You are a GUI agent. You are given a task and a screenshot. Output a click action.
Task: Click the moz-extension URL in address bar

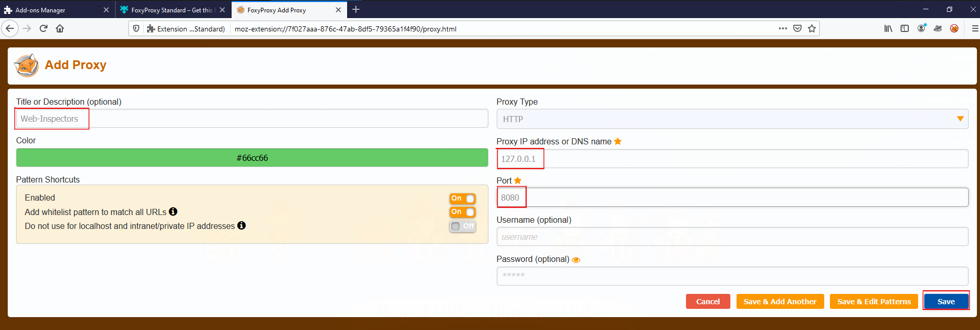346,29
